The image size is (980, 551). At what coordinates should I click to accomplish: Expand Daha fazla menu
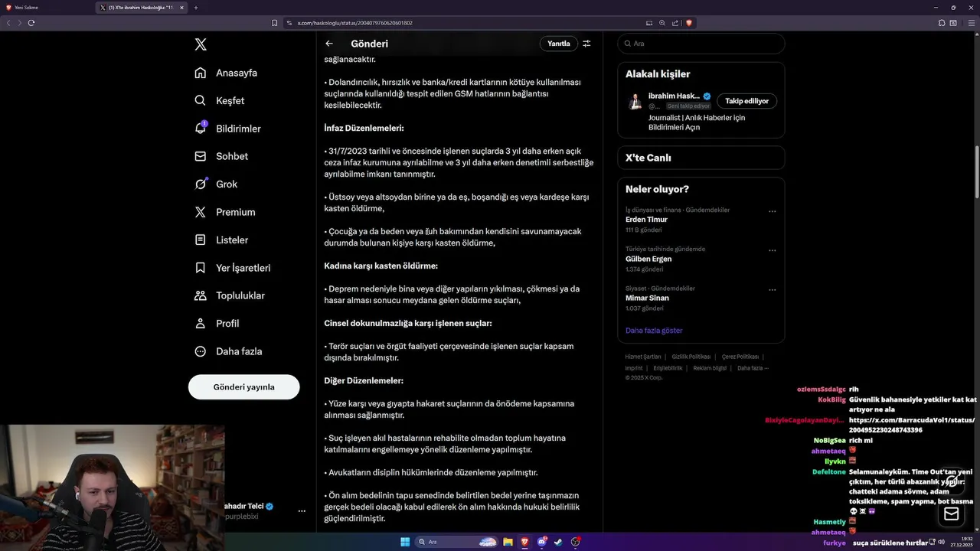pyautogui.click(x=228, y=351)
